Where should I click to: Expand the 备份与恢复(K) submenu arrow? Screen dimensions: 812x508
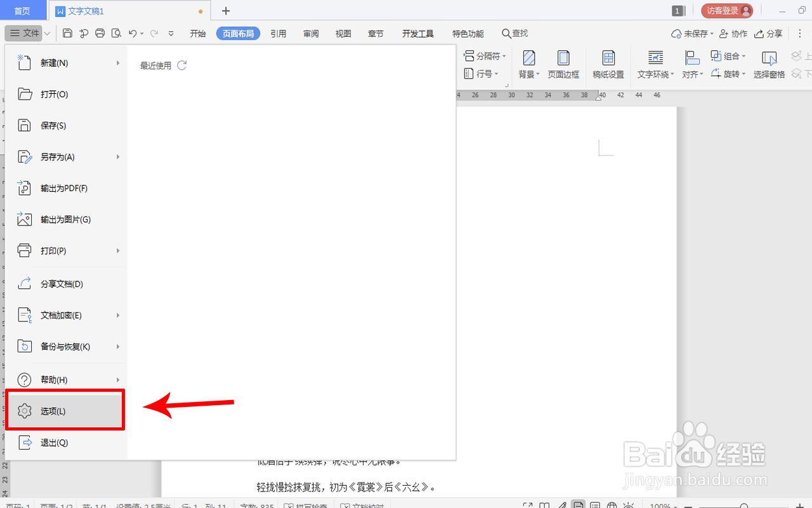[x=118, y=347]
